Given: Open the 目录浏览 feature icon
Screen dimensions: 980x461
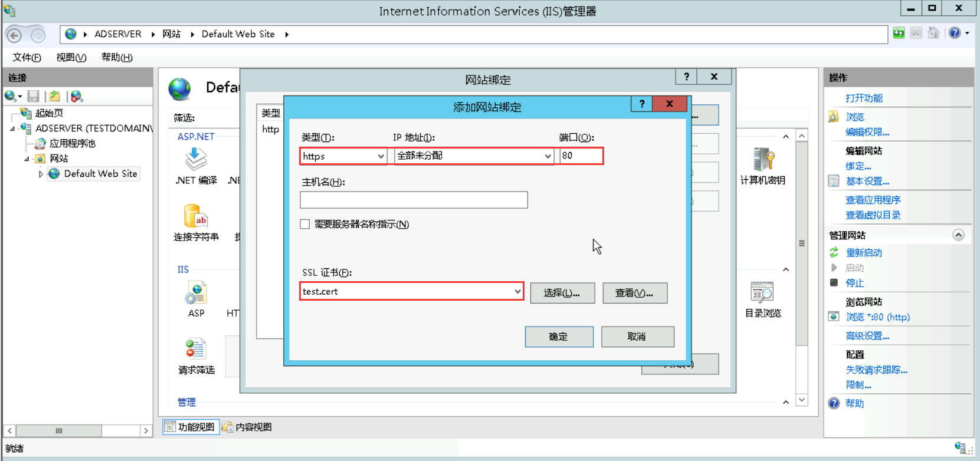Looking at the screenshot, I should [x=762, y=293].
